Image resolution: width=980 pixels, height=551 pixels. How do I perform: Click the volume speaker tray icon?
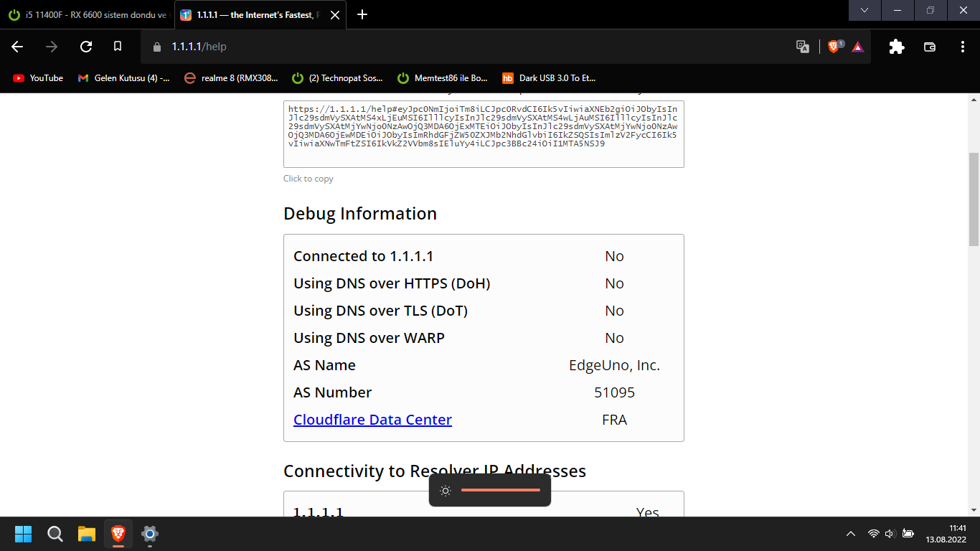point(890,534)
